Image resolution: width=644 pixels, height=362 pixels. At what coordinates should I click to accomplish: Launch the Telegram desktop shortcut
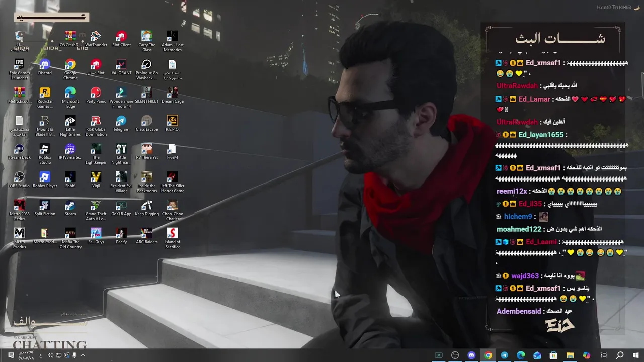121,124
